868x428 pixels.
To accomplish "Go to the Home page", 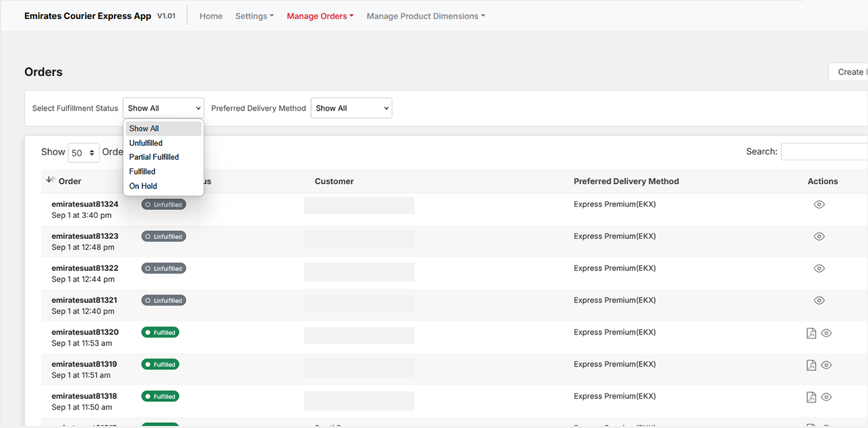I will coord(211,16).
